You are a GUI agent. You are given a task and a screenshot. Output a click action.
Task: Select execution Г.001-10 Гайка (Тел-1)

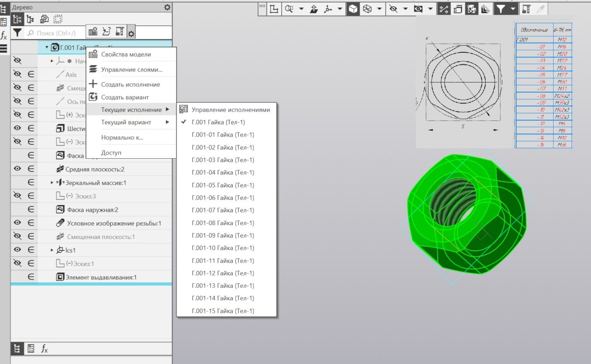click(226, 248)
